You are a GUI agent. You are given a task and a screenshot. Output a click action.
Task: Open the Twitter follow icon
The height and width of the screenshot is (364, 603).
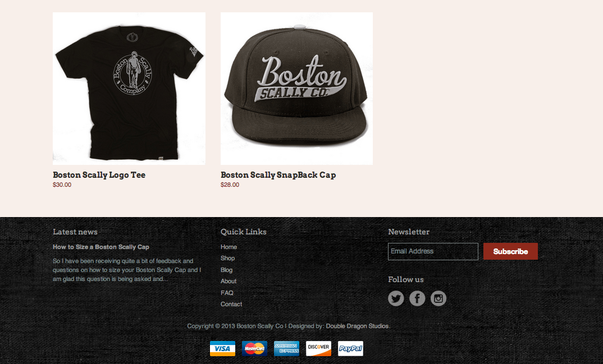point(396,298)
